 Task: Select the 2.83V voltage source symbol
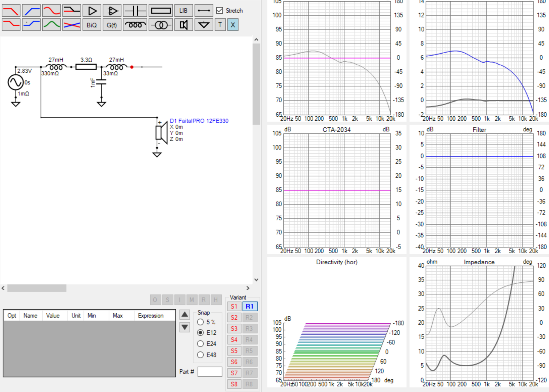16,82
